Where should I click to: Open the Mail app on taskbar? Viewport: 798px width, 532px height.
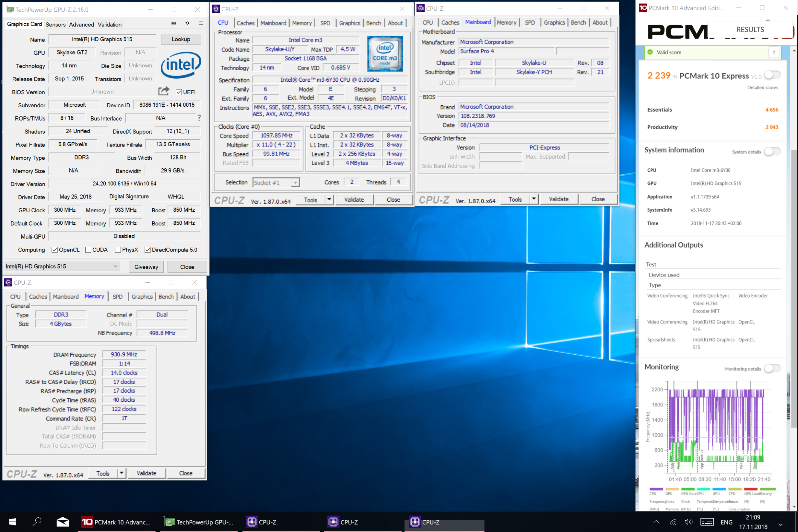point(63,522)
